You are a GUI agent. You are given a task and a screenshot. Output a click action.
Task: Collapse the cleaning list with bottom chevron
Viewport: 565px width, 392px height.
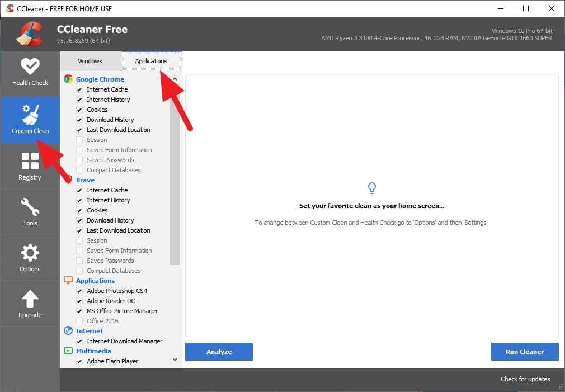click(174, 360)
